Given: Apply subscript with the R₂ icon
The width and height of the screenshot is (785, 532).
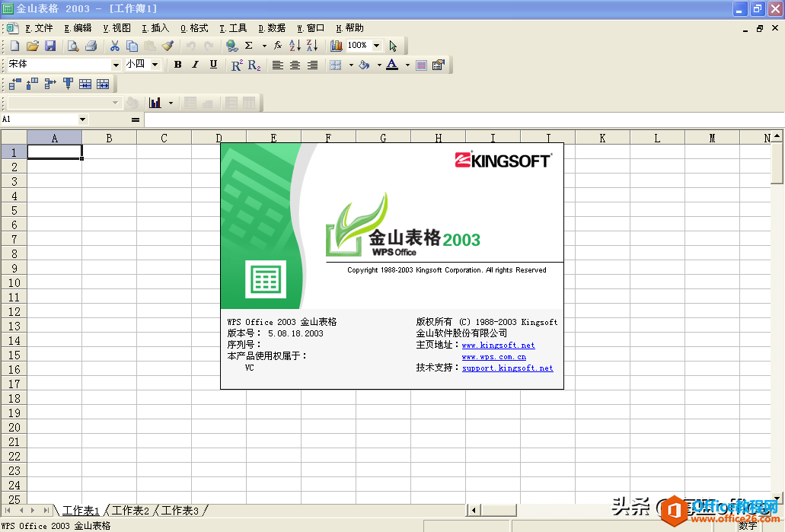Looking at the screenshot, I should [254, 65].
